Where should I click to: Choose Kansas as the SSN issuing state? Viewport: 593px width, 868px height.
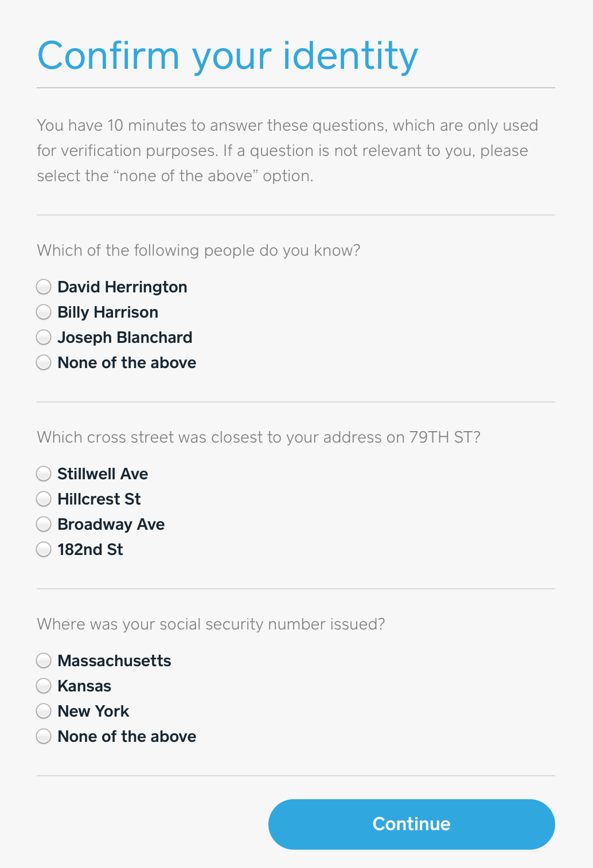(x=44, y=686)
